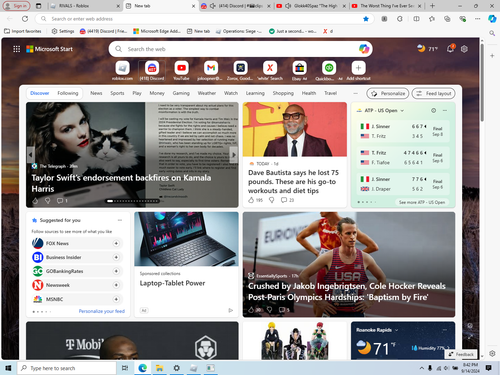Open page settings gear beside the notifications bell
500x375 pixels.
point(464,49)
